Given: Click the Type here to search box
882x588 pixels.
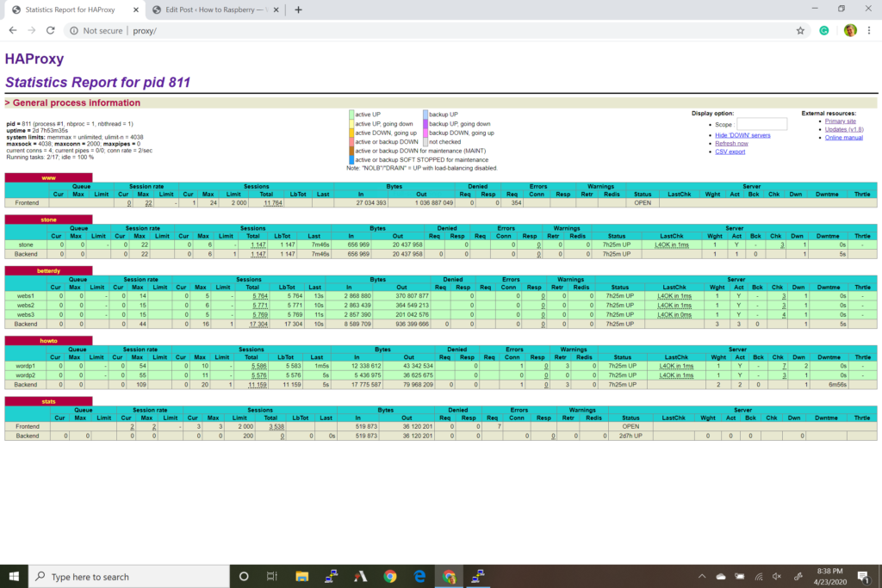Looking at the screenshot, I should [x=129, y=576].
